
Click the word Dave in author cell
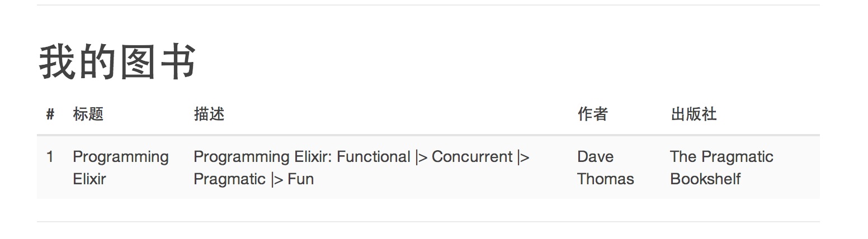point(595,157)
